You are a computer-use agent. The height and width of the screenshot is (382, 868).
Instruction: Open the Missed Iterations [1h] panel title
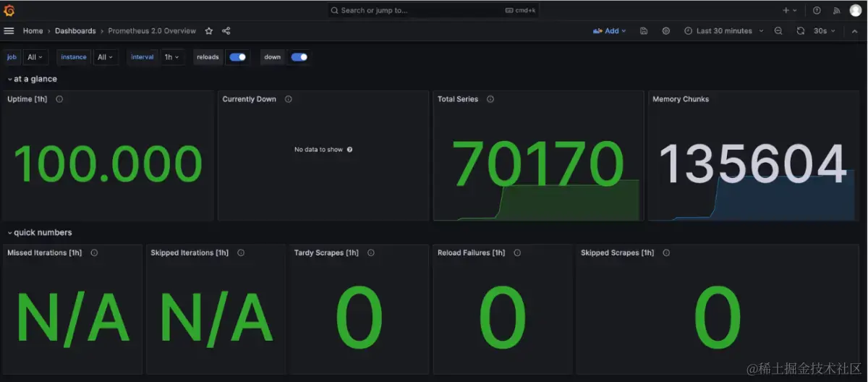pos(44,252)
